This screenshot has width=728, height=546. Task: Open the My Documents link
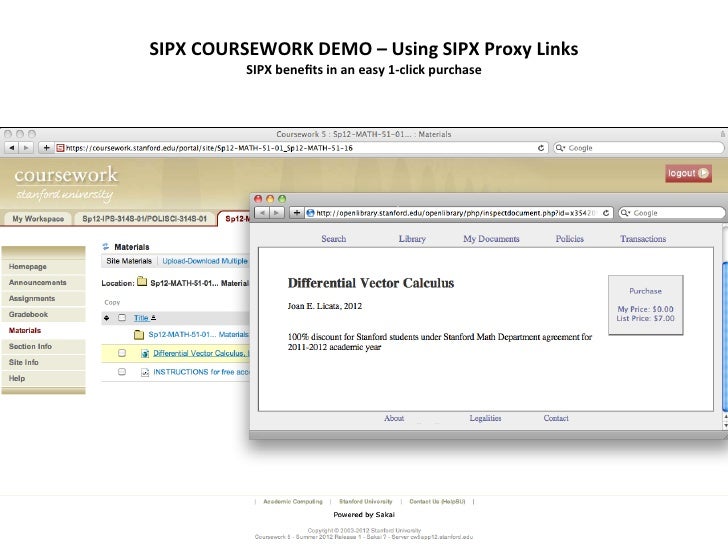coord(491,239)
